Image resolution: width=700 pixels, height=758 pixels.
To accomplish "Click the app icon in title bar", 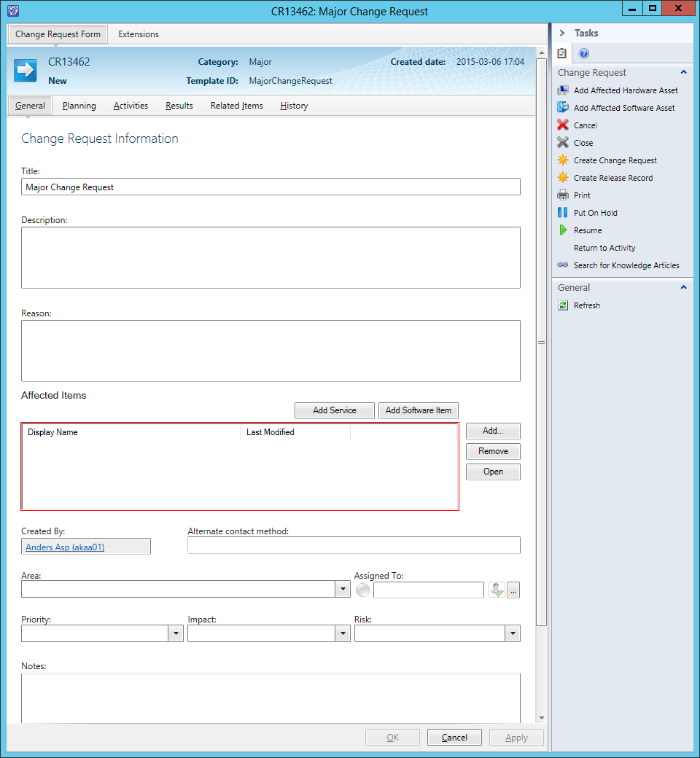I will click(14, 11).
